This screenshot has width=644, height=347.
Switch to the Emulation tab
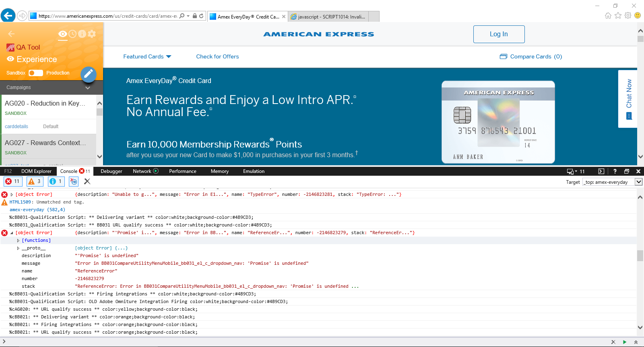tap(254, 171)
